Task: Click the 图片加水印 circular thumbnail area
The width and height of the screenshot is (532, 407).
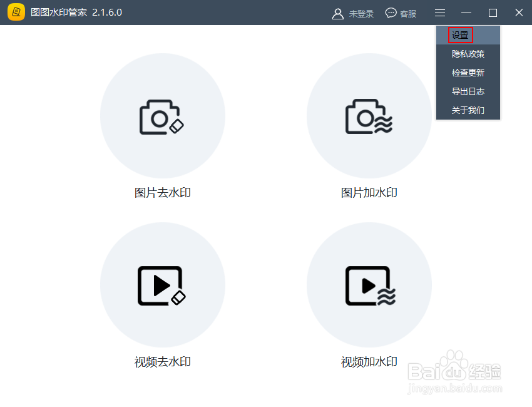Action: pyautogui.click(x=369, y=116)
